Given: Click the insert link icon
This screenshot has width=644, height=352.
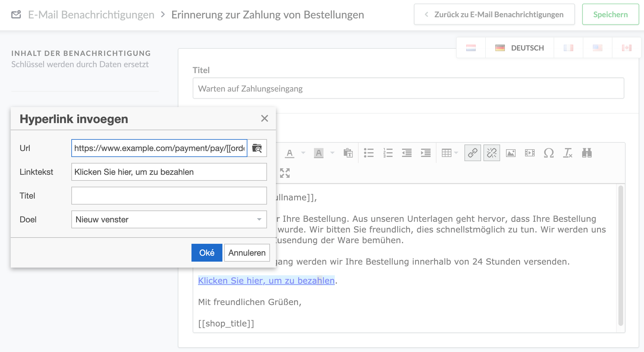Looking at the screenshot, I should pyautogui.click(x=473, y=153).
